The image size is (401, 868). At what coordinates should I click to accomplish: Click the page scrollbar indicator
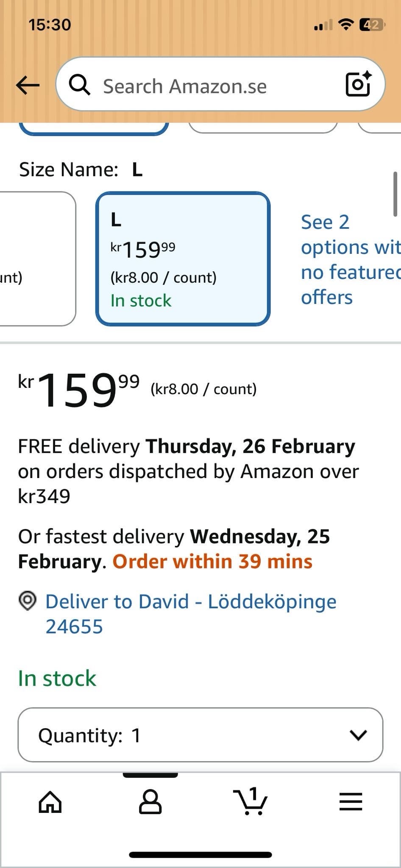pyautogui.click(x=395, y=194)
